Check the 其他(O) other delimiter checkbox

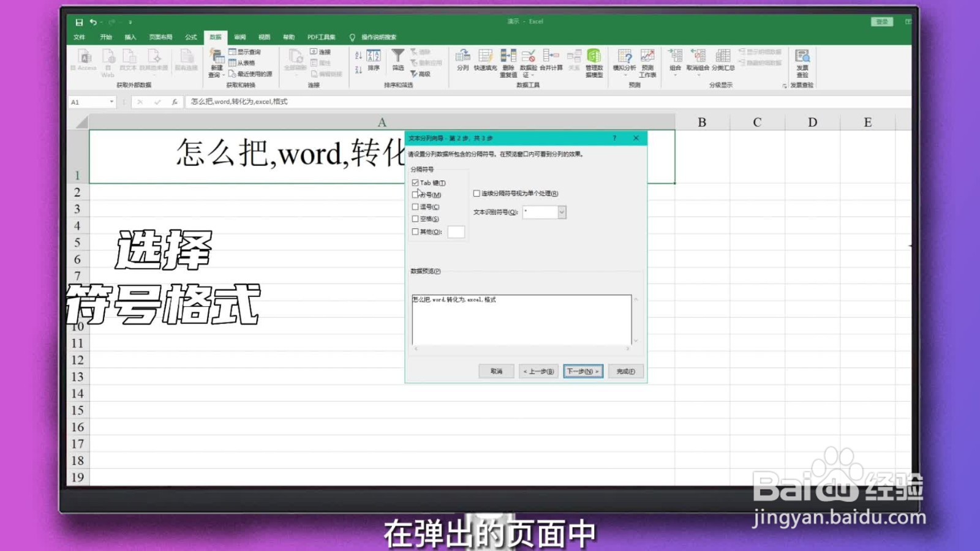[x=415, y=232]
